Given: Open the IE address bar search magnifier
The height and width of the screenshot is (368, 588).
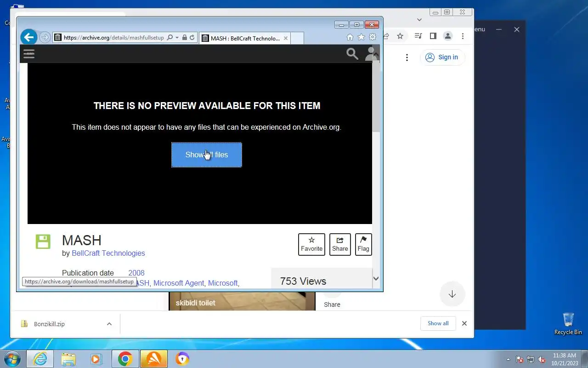Looking at the screenshot, I should [170, 38].
